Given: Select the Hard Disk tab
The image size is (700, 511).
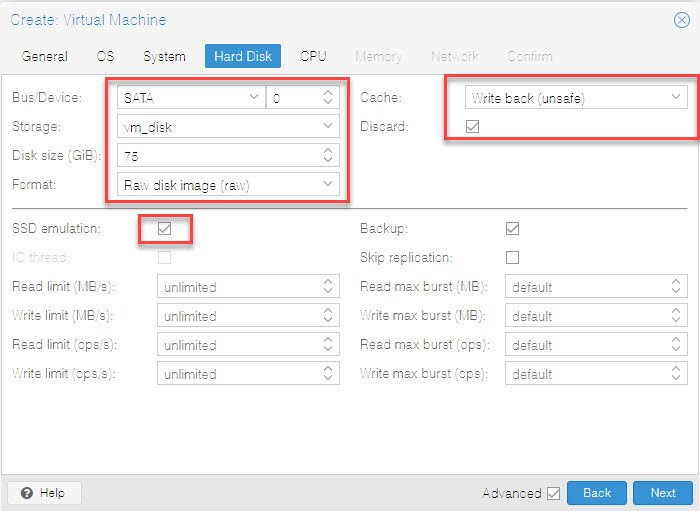Looking at the screenshot, I should point(243,56).
